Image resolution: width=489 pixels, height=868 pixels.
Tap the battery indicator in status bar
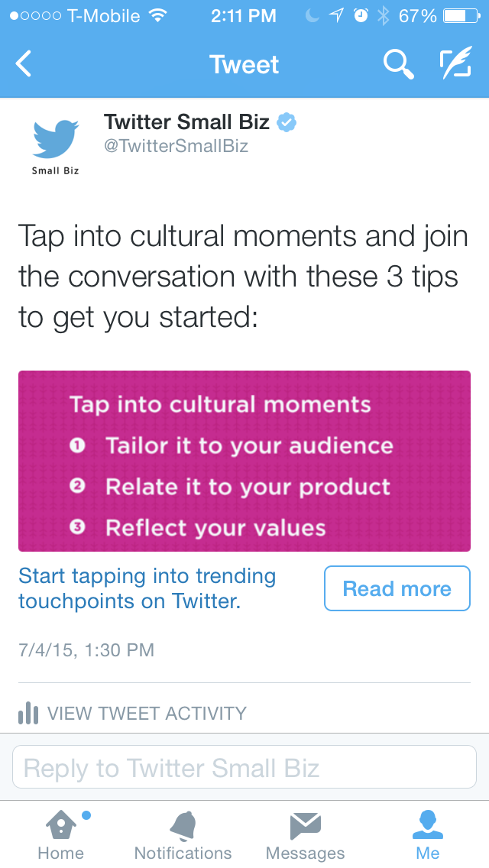(x=461, y=16)
